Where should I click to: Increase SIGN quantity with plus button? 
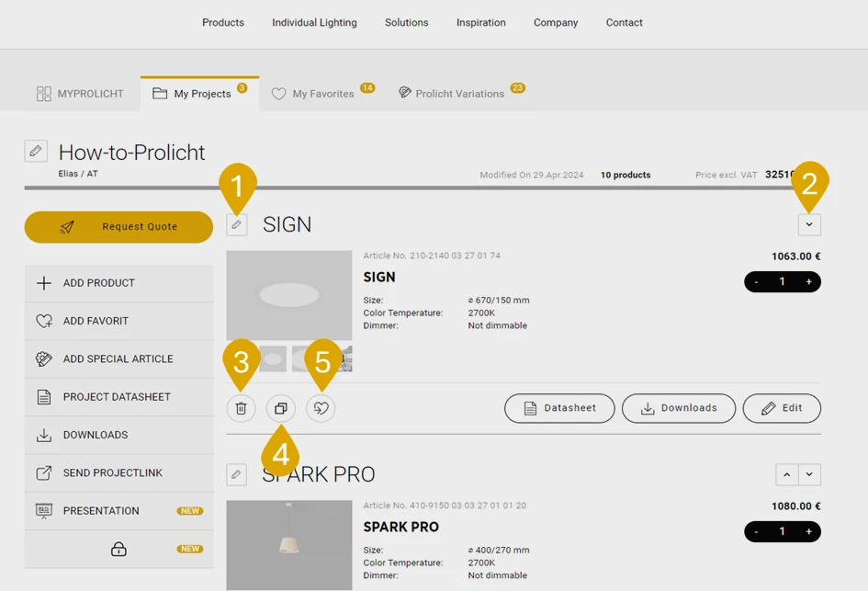pos(808,282)
